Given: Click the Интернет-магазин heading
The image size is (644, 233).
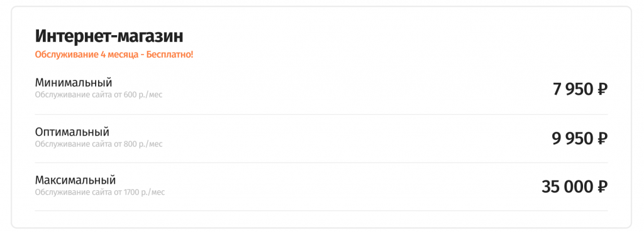Looking at the screenshot, I should click(x=109, y=36).
